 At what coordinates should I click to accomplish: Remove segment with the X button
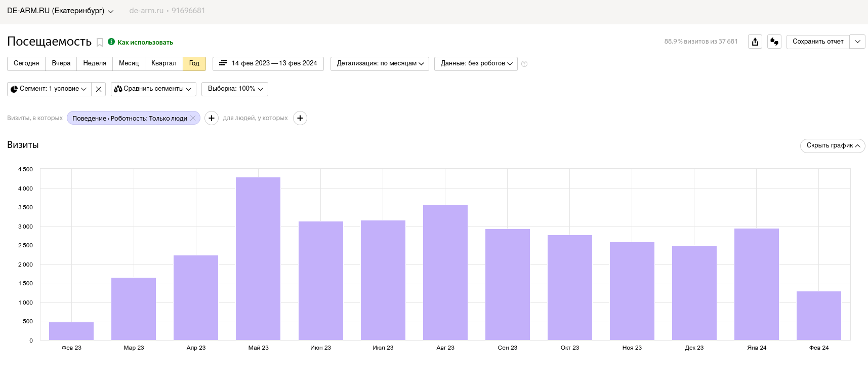pos(99,89)
